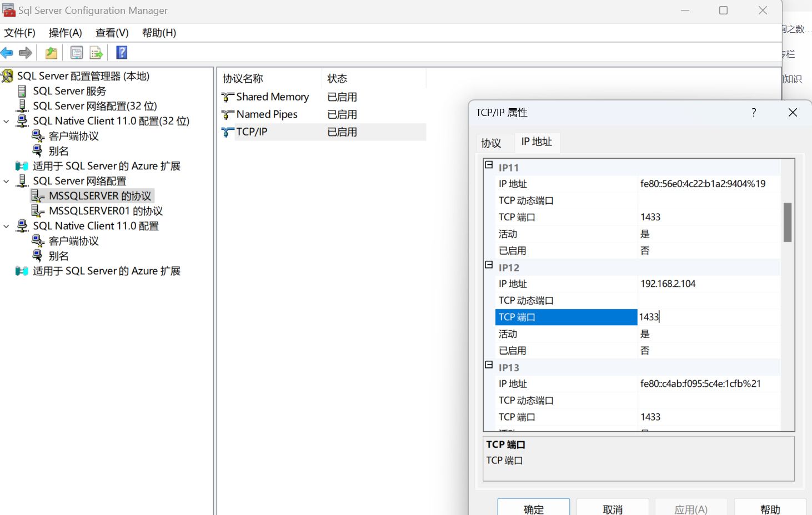Select 别名 under SQL Native Client 11.0 配置
The image size is (812, 515).
click(x=58, y=256)
